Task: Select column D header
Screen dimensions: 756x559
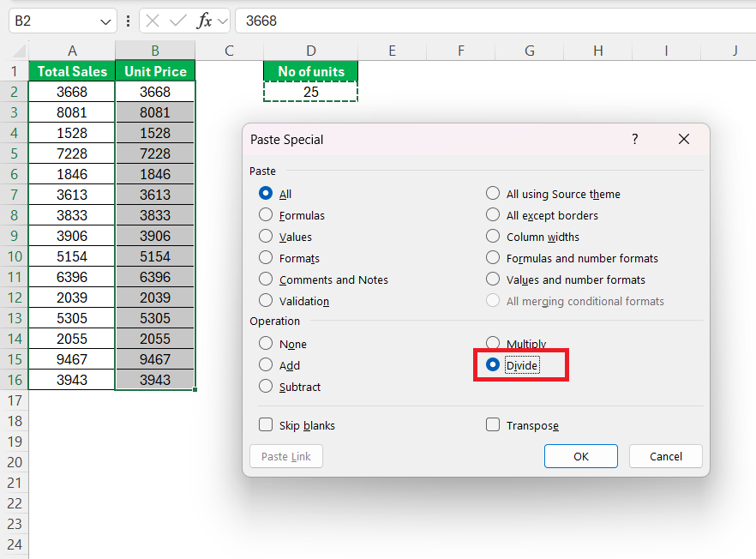Action: (311, 51)
